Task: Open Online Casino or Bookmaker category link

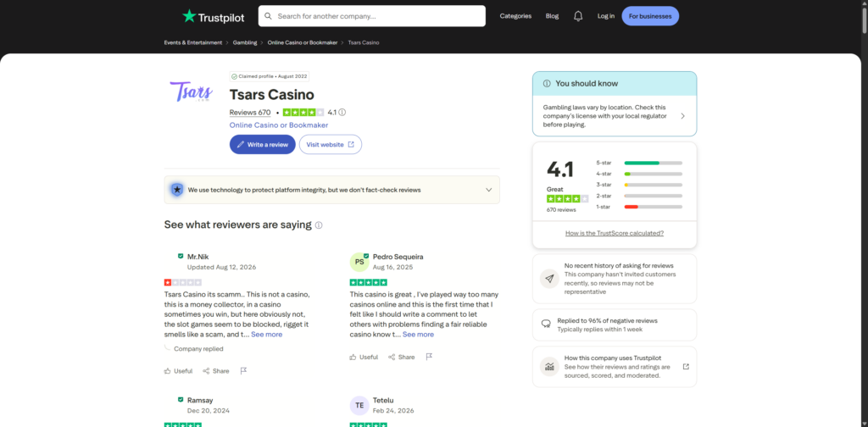Action: pyautogui.click(x=279, y=125)
